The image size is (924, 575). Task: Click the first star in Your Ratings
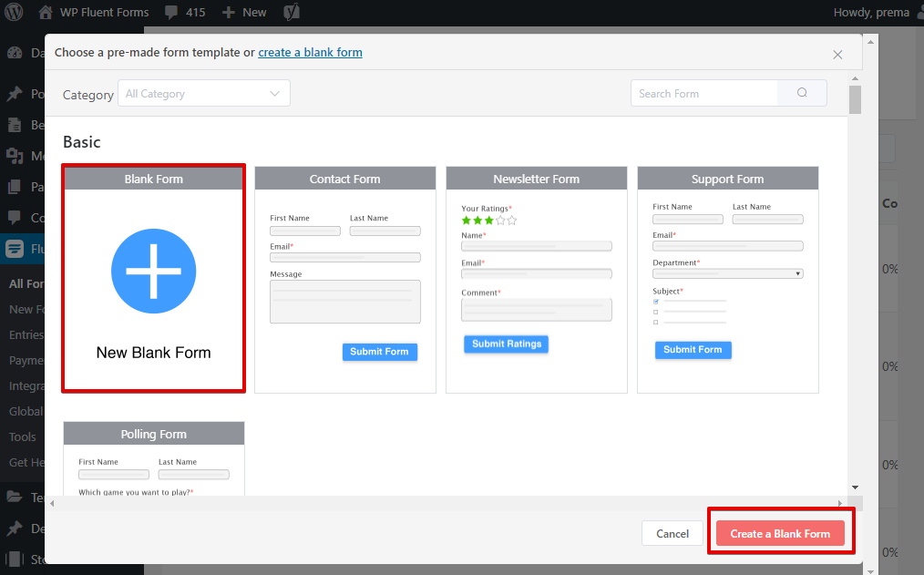(467, 221)
